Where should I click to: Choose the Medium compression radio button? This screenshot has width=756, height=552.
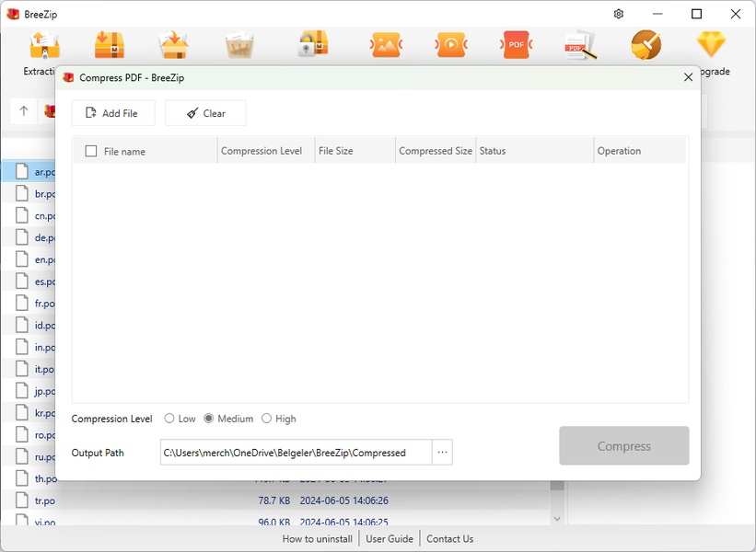click(209, 419)
